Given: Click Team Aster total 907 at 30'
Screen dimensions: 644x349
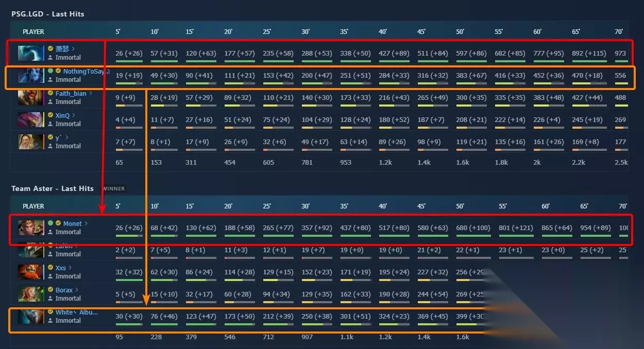Looking at the screenshot, I should 307,337.
